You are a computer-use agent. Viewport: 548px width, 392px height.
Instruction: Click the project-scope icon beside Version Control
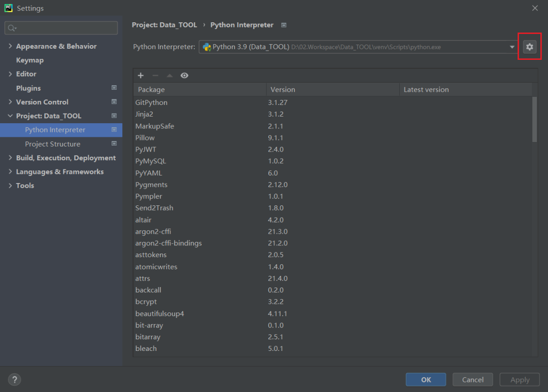click(114, 102)
